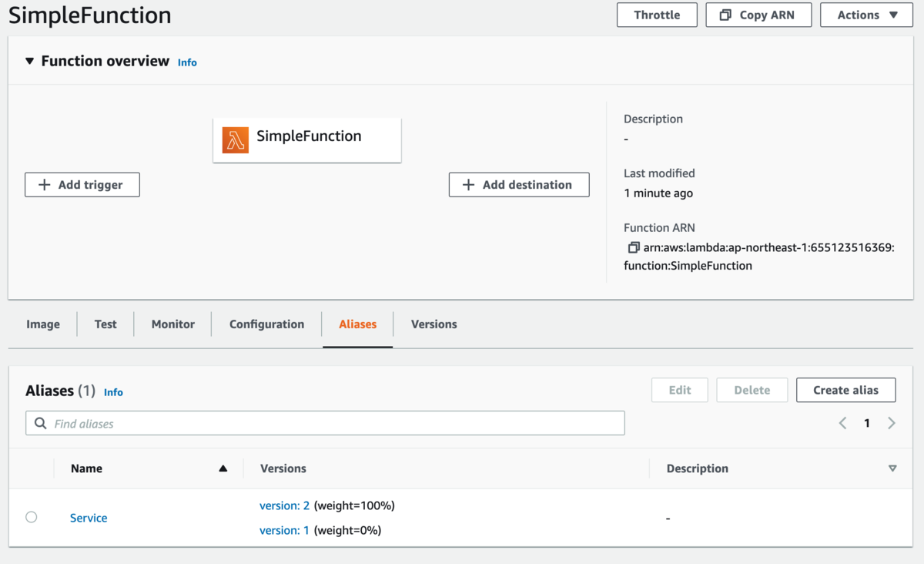Screen dimensions: 924x564
Task: Open version: 1 link
Action: [285, 530]
